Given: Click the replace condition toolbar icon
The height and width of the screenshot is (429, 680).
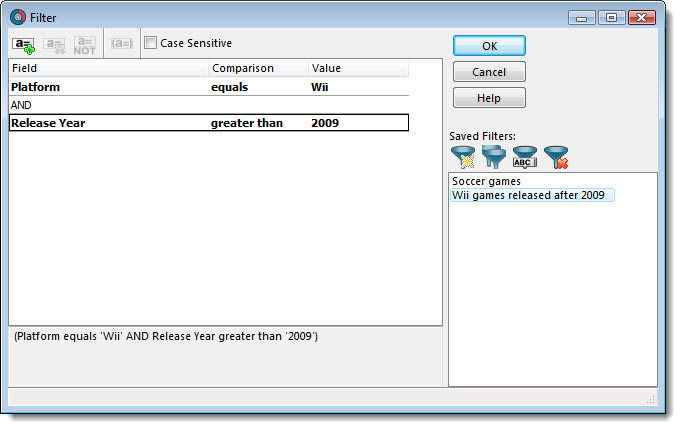Looking at the screenshot, I should pos(54,45).
